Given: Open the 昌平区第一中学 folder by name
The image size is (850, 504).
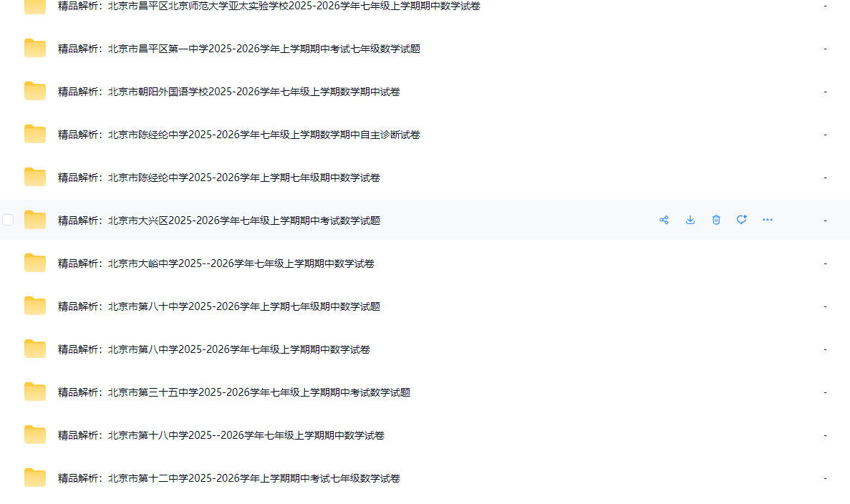Looking at the screenshot, I should tap(238, 49).
